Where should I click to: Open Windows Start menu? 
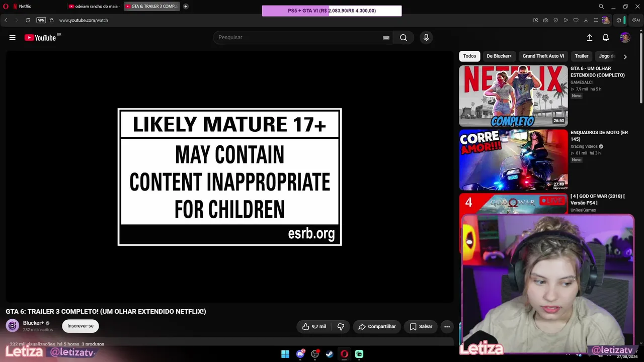coord(285,354)
